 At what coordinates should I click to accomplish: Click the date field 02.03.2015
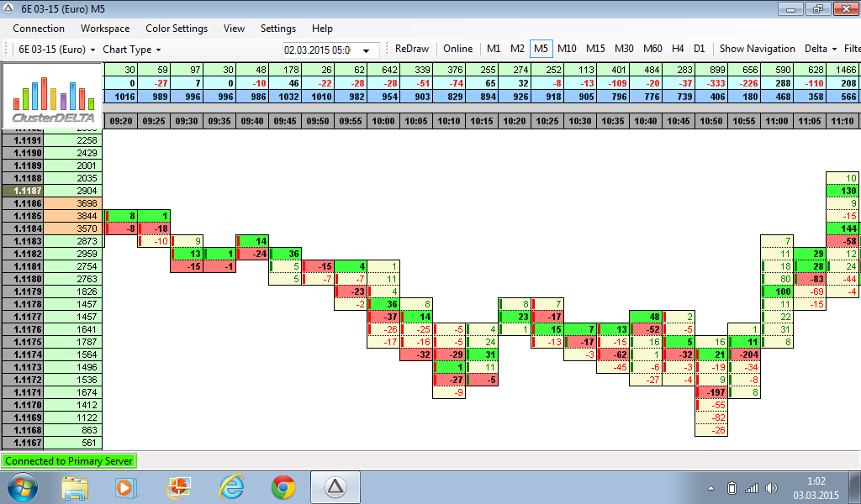coord(317,50)
